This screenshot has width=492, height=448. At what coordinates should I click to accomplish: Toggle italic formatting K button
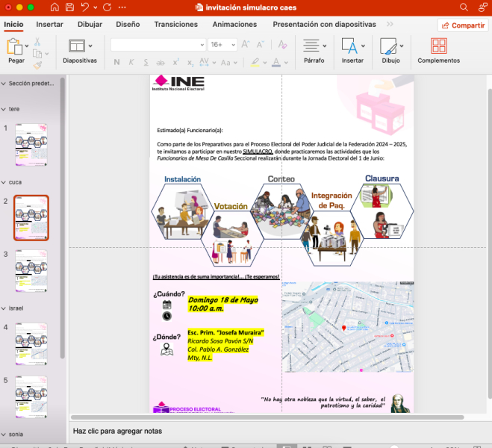tap(131, 62)
